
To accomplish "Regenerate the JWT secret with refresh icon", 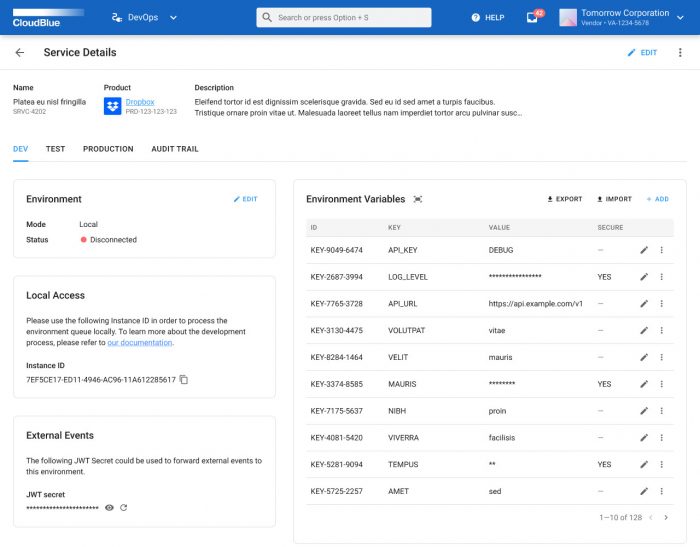I will tap(124, 508).
